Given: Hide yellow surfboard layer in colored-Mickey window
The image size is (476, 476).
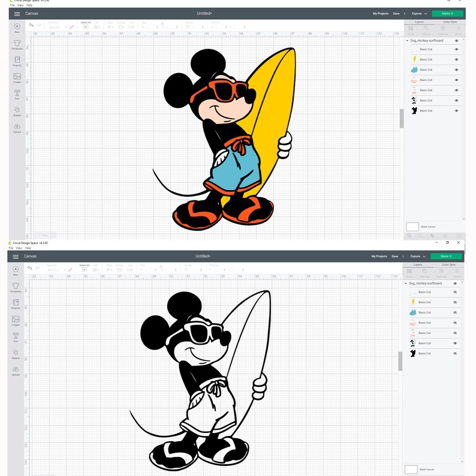Looking at the screenshot, I should [456, 59].
